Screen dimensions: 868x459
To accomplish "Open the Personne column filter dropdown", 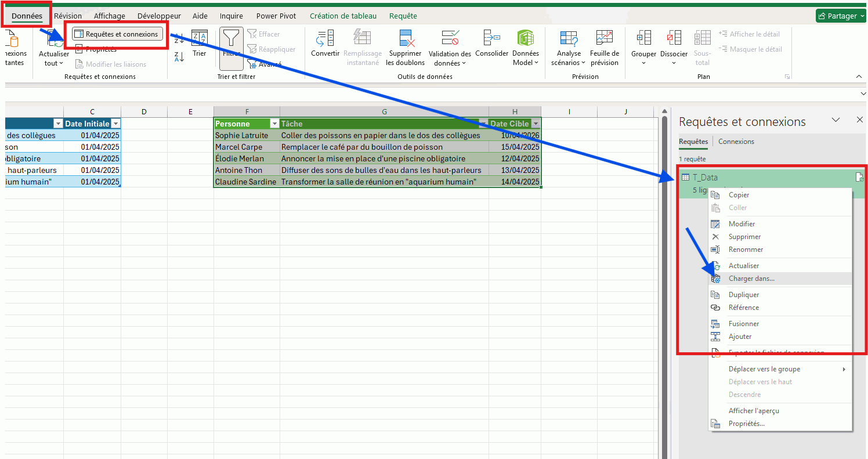I will tap(274, 124).
